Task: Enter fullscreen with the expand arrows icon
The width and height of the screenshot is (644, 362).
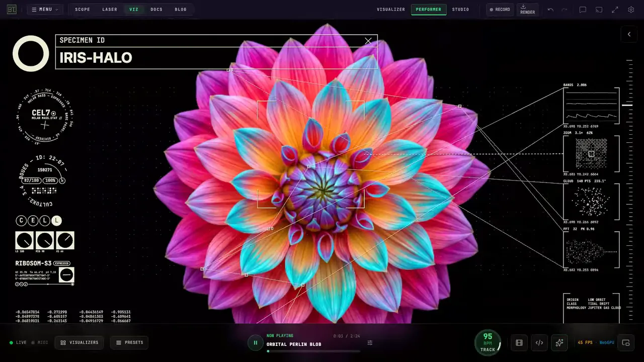Action: pos(615,10)
